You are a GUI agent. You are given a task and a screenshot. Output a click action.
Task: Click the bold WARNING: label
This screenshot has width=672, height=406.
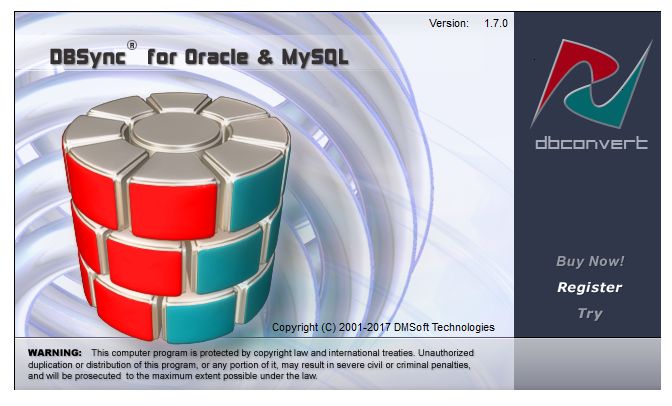[54, 353]
